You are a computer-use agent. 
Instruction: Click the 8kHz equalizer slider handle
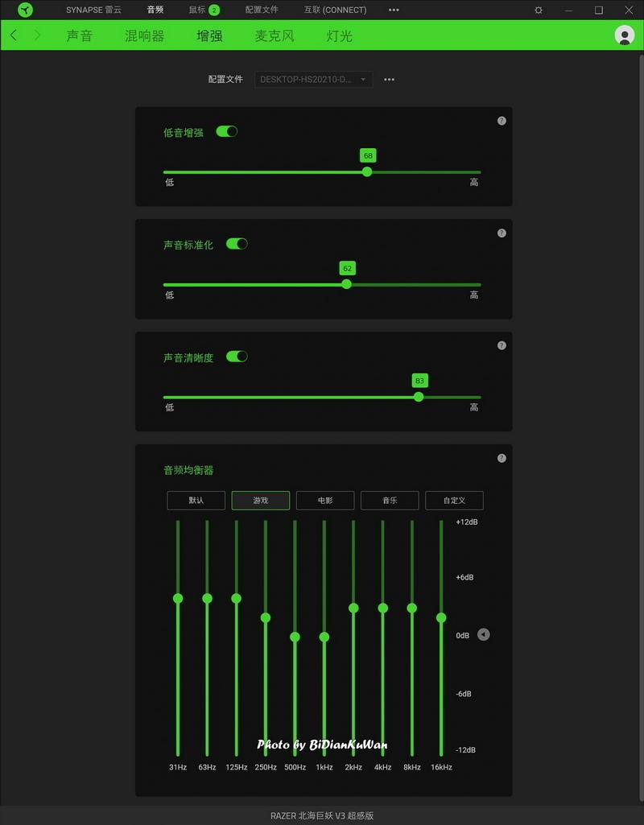412,608
